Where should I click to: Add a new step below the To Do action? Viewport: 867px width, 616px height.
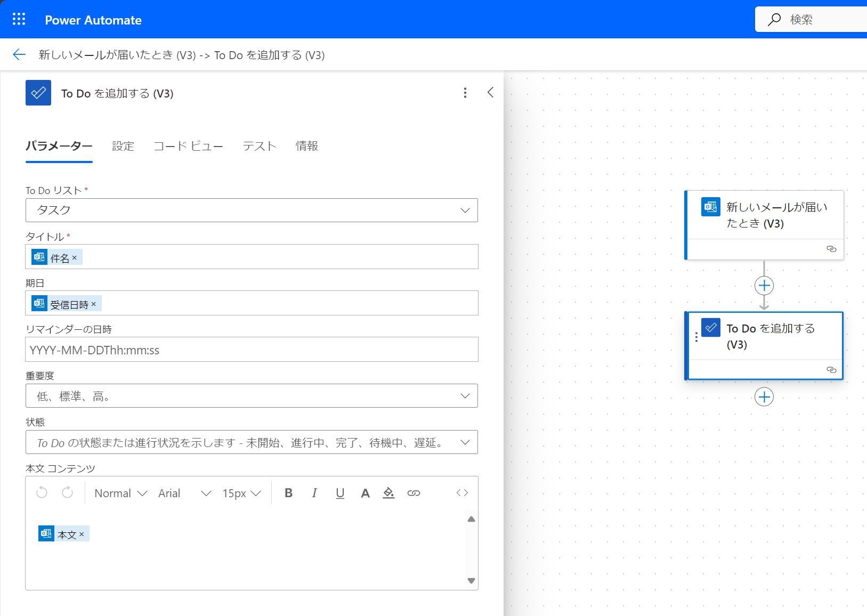[764, 397]
